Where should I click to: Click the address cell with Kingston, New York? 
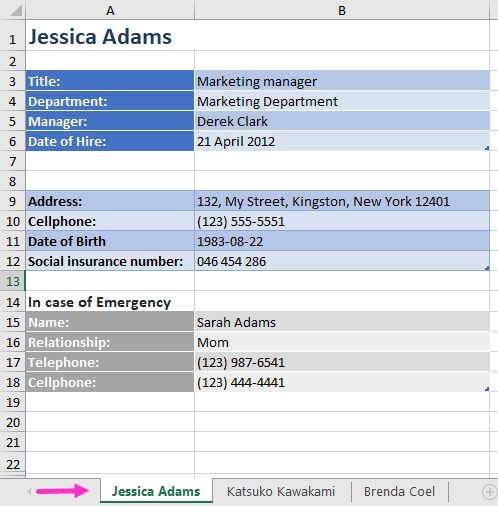(342, 201)
